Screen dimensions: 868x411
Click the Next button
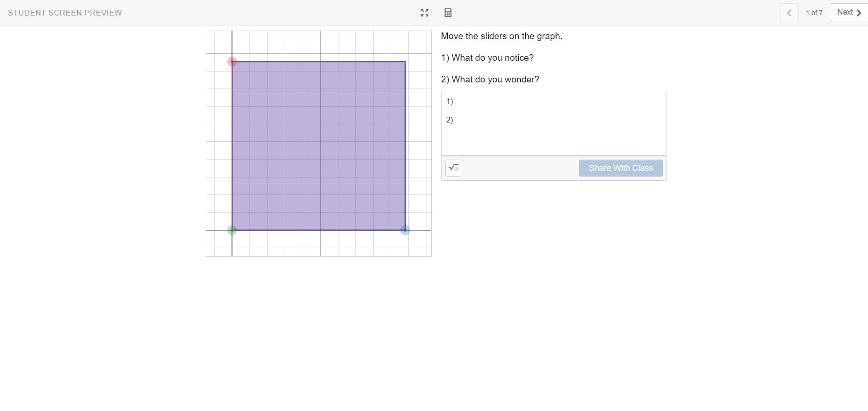(x=849, y=13)
